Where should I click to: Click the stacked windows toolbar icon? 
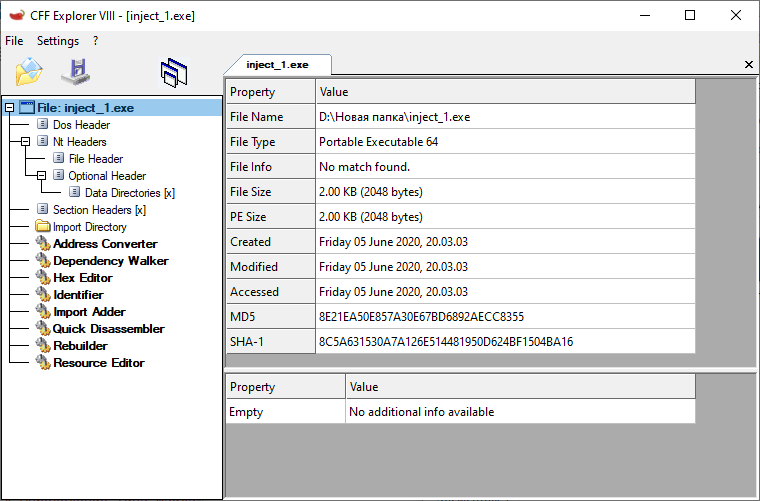pyautogui.click(x=174, y=73)
